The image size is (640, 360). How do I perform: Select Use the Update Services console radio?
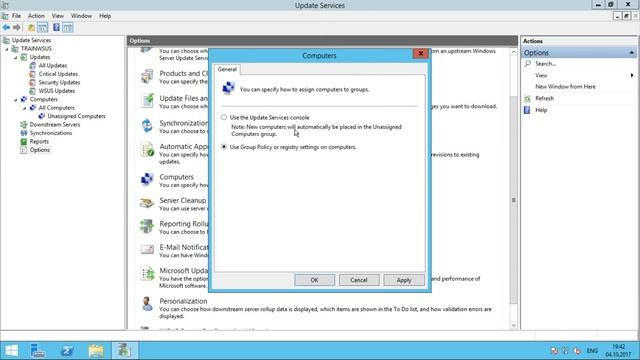(224, 118)
